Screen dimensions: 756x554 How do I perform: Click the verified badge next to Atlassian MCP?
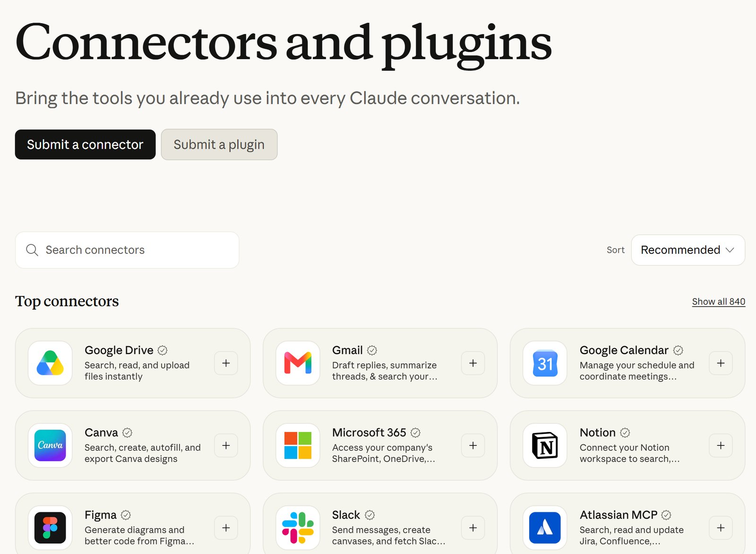pos(666,515)
